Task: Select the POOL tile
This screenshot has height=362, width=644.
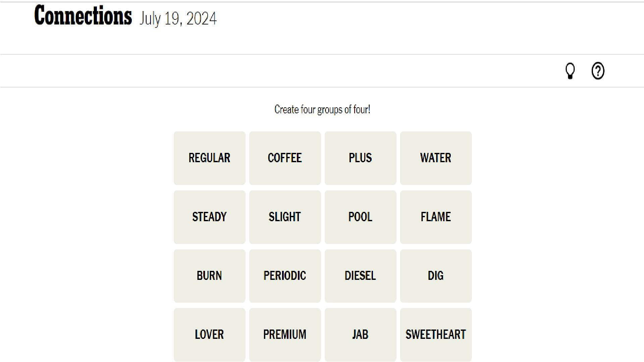Action: tap(361, 217)
